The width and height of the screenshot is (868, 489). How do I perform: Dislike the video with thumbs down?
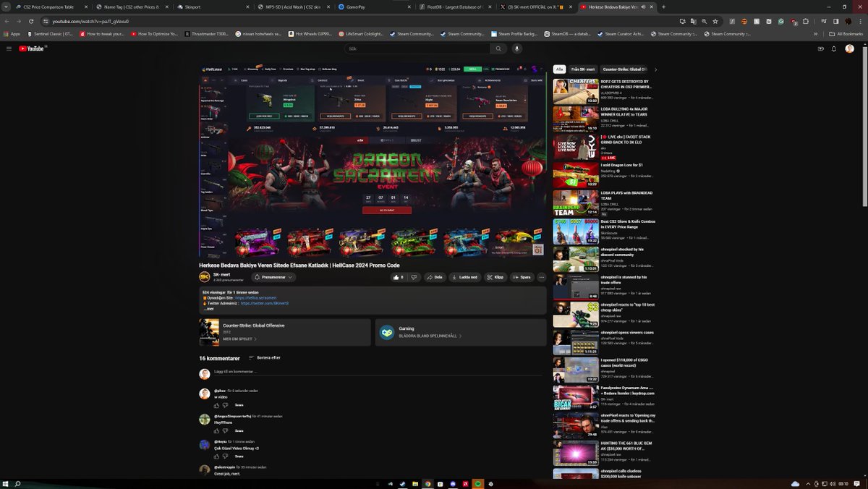(x=414, y=277)
